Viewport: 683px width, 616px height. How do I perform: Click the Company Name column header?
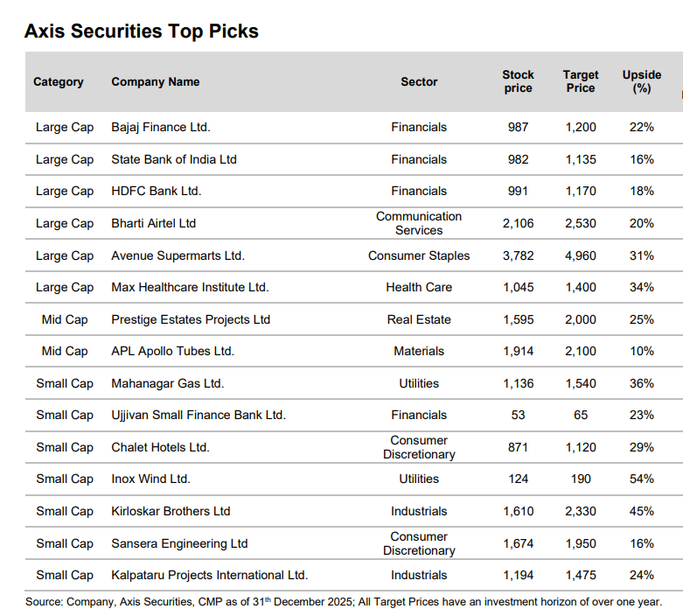156,82
